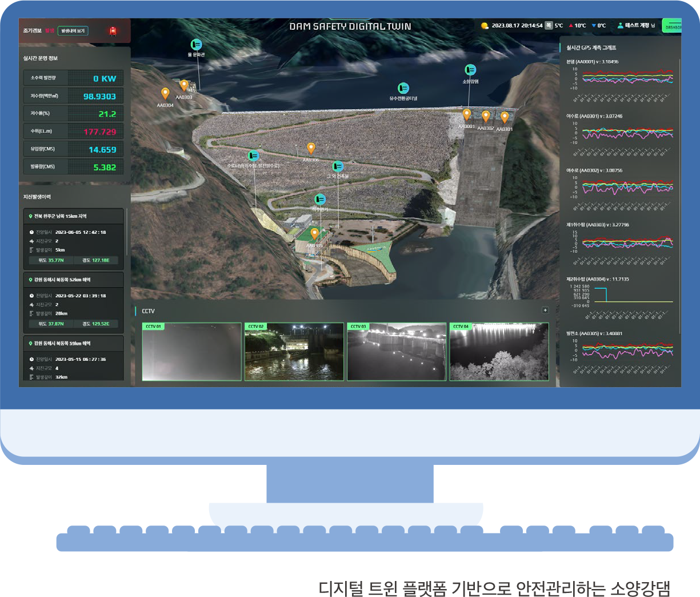This screenshot has height=597, width=700.
Task: Click the 유수전환공터널 tunnel marker
Action: 403,88
